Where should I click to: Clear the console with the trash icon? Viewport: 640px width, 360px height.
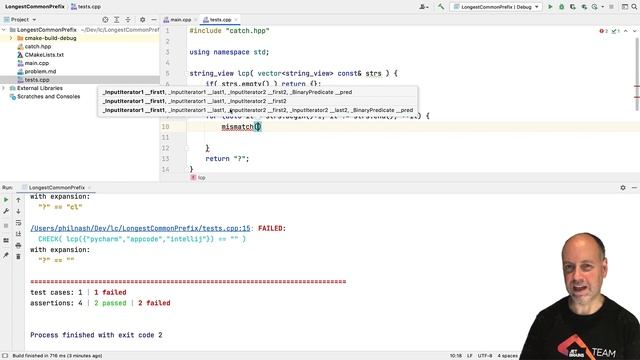click(18, 257)
